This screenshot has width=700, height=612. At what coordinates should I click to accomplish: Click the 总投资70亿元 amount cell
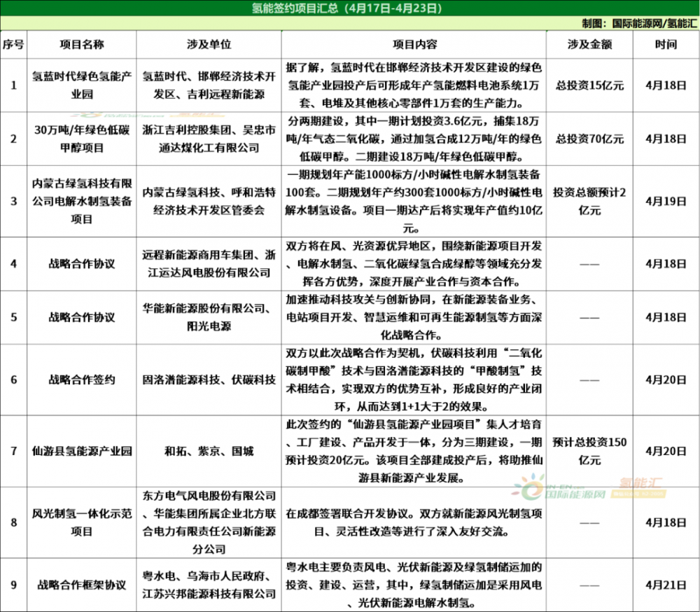click(x=589, y=139)
